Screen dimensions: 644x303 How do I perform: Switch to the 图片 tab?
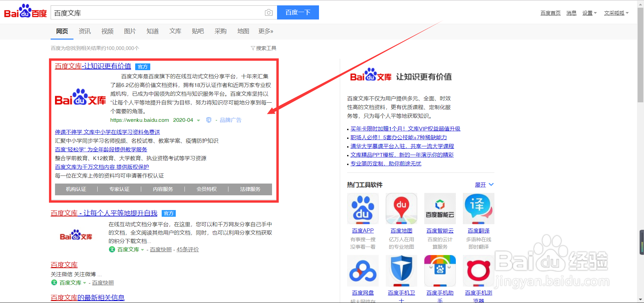point(130,31)
